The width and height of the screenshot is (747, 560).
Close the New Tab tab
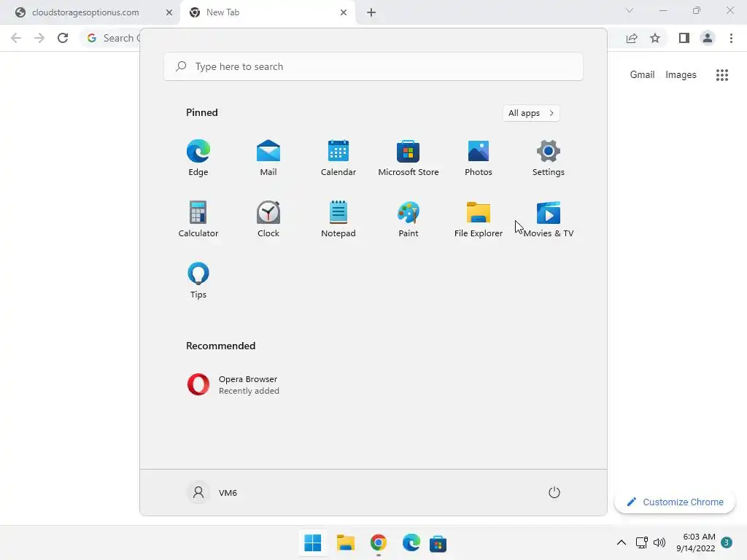coord(344,12)
